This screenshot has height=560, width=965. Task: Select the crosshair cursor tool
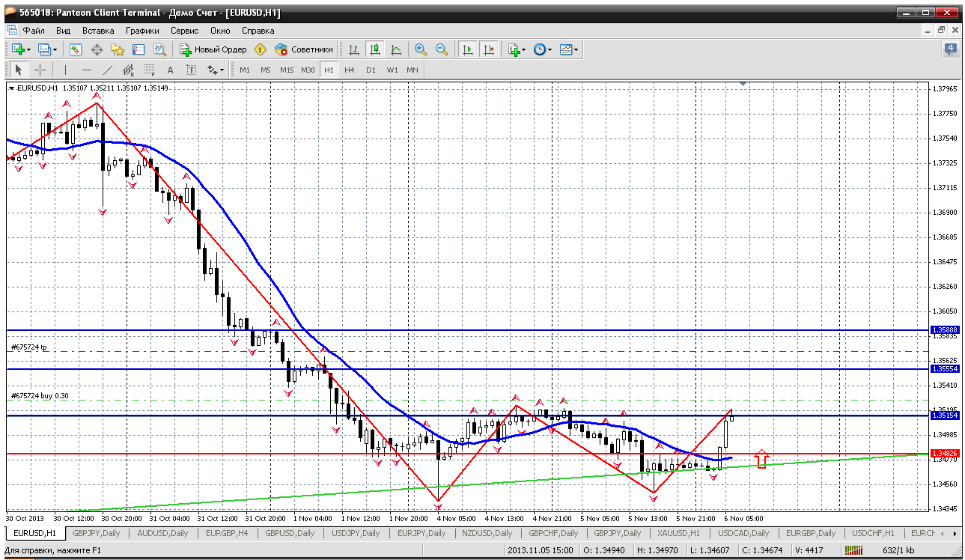click(x=40, y=70)
